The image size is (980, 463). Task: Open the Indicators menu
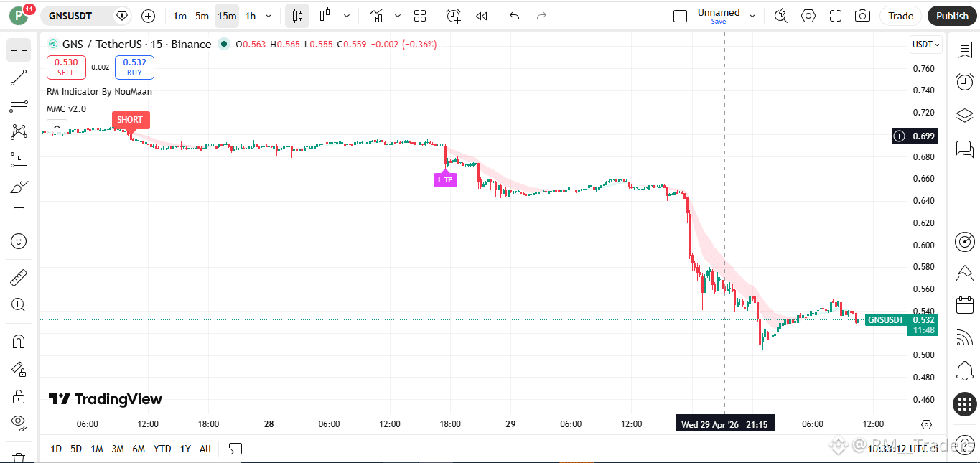[375, 16]
